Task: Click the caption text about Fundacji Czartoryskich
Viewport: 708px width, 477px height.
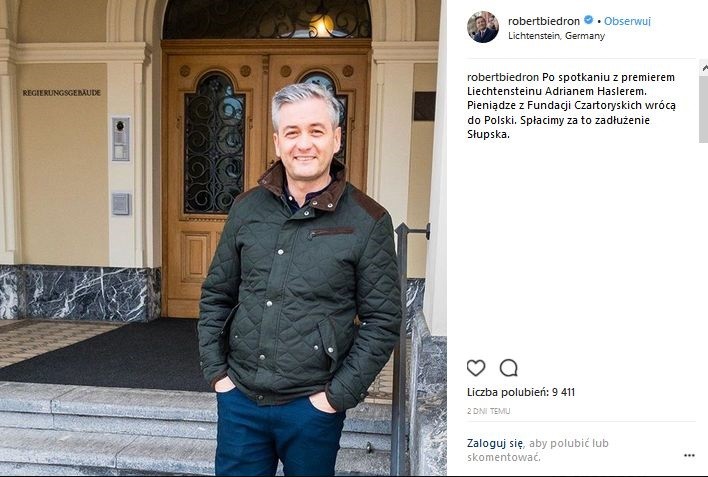Action: click(571, 105)
